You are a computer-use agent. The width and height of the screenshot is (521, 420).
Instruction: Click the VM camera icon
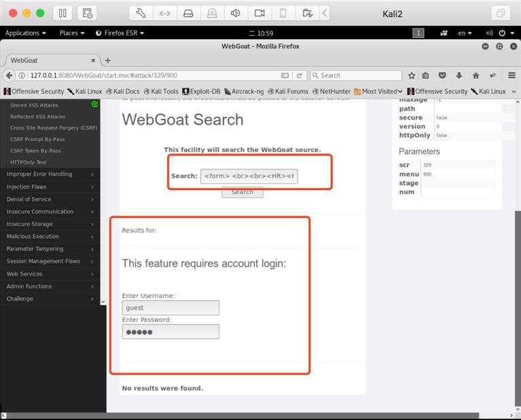click(259, 14)
